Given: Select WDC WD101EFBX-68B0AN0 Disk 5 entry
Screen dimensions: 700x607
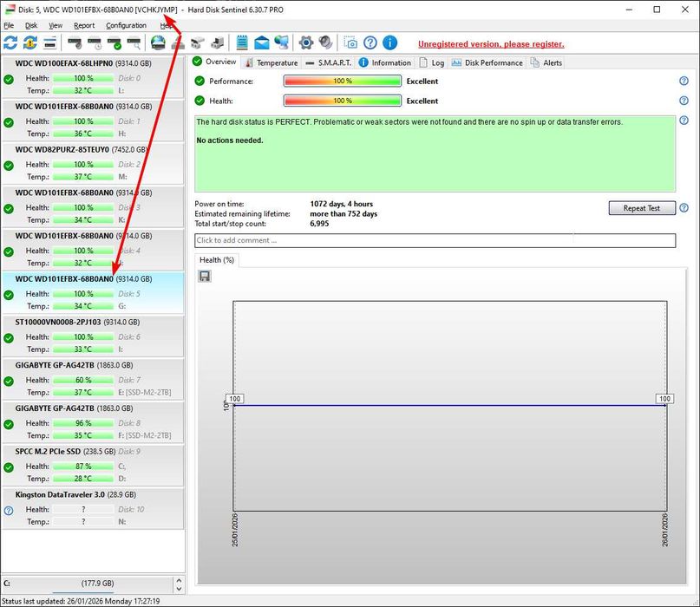Looking at the screenshot, I should [93, 293].
